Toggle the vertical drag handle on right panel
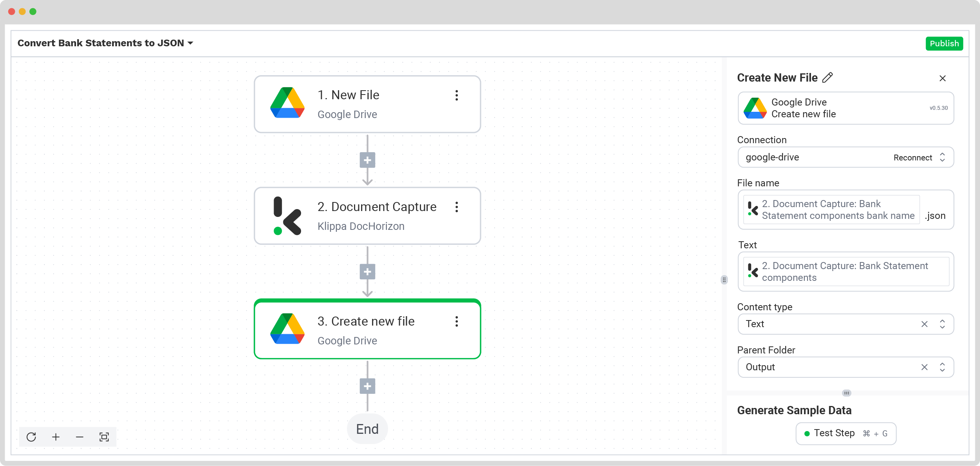This screenshot has width=980, height=466. click(724, 280)
